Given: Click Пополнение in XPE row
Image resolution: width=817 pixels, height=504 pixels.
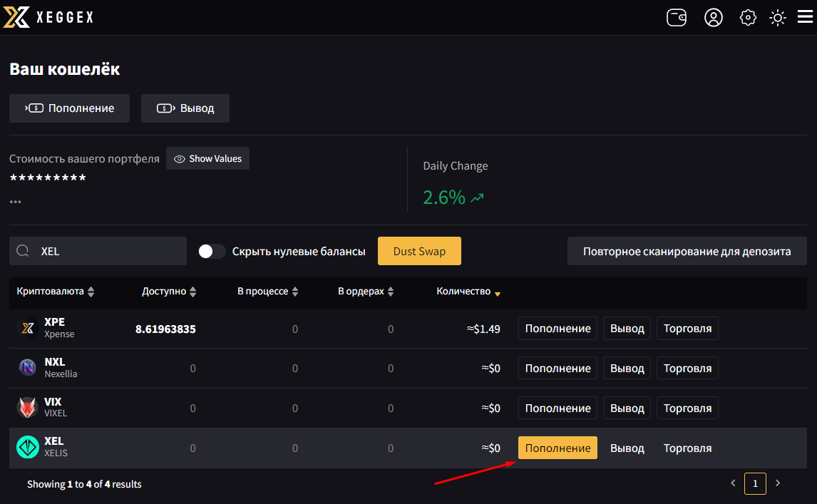Looking at the screenshot, I should [557, 329].
